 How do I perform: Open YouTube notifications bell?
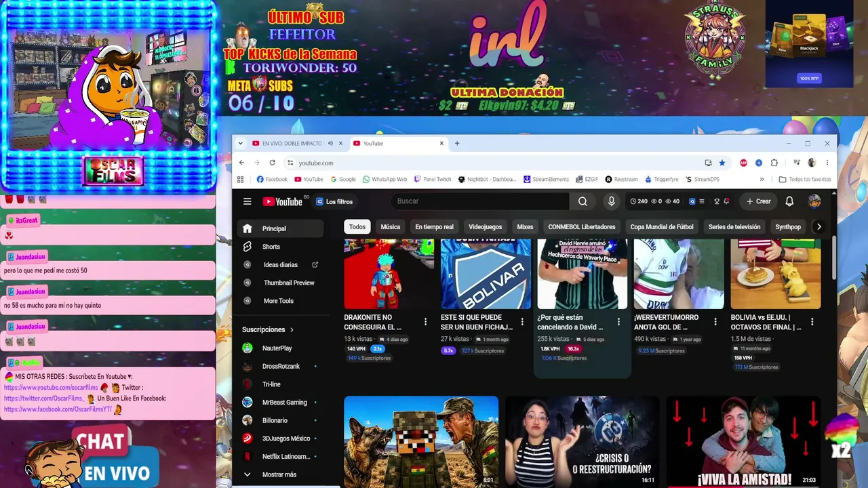(789, 201)
